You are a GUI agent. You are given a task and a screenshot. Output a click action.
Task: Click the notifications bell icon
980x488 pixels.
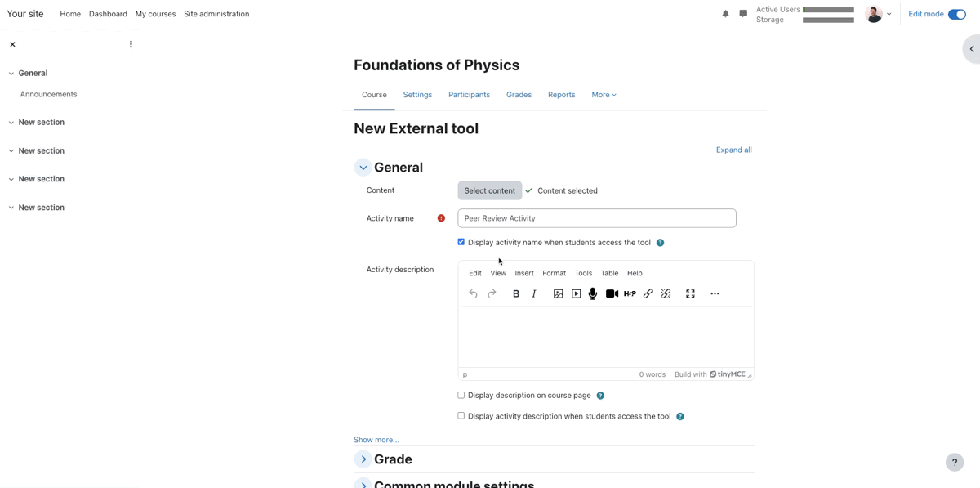coord(725,14)
